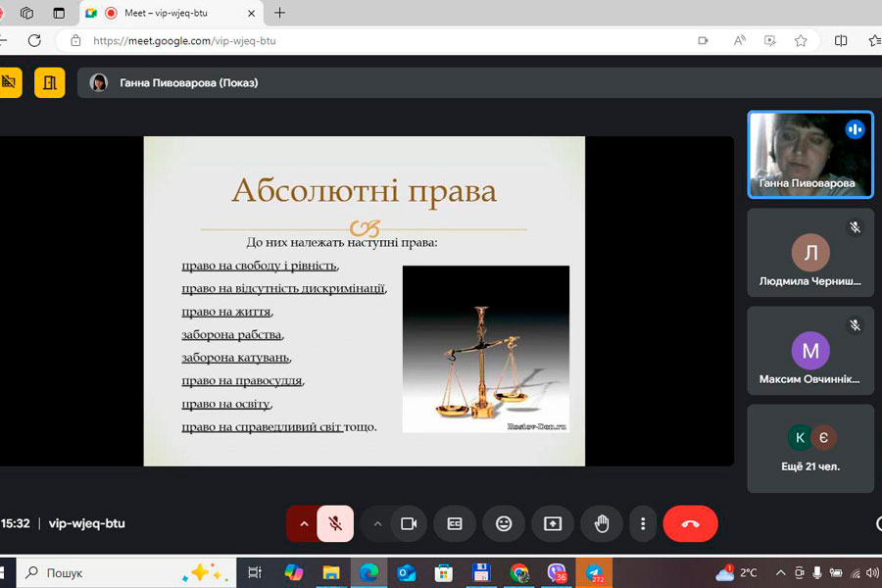Open network Wi-Fi settings in tray
This screenshot has width=882, height=588.
tap(855, 573)
